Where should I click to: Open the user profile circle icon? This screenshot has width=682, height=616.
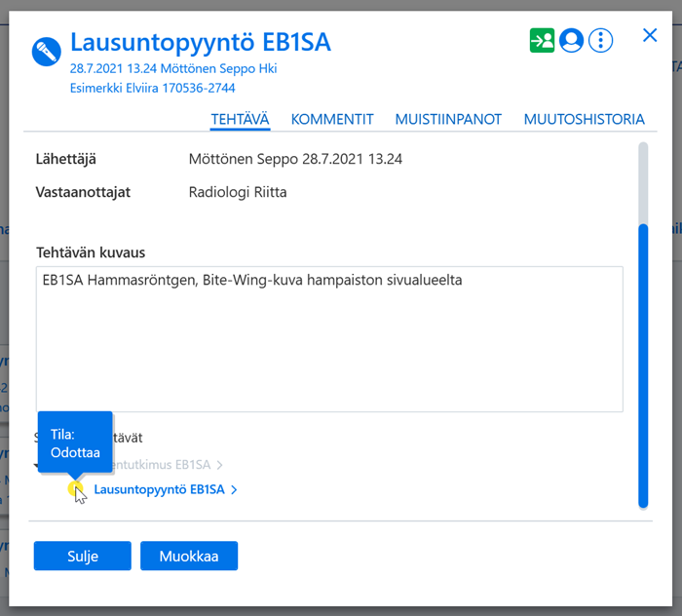[x=571, y=41]
